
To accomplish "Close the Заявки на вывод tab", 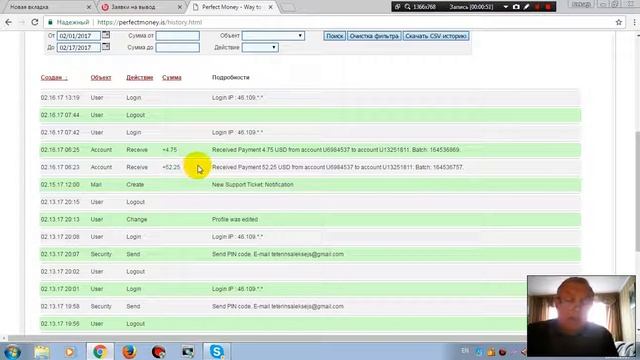I will pyautogui.click(x=180, y=7).
